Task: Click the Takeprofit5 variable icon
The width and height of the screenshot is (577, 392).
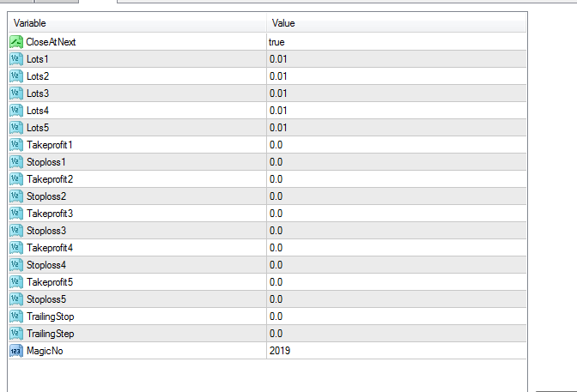Action: (16, 282)
